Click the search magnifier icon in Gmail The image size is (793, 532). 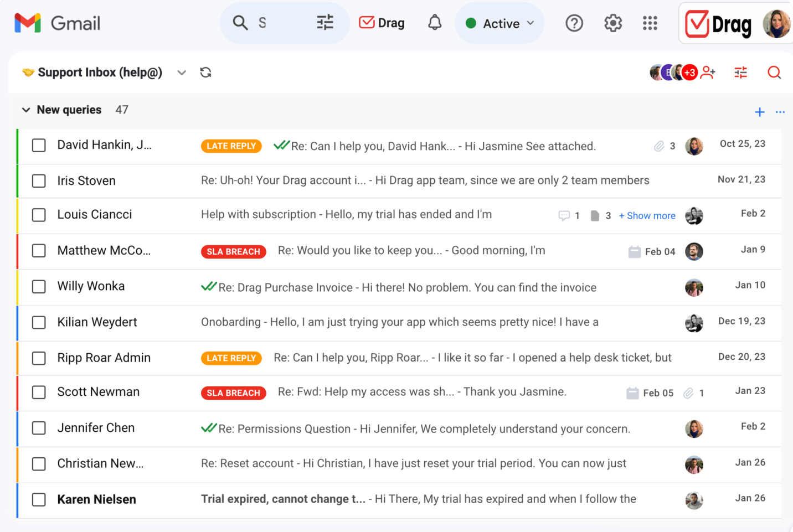[240, 23]
